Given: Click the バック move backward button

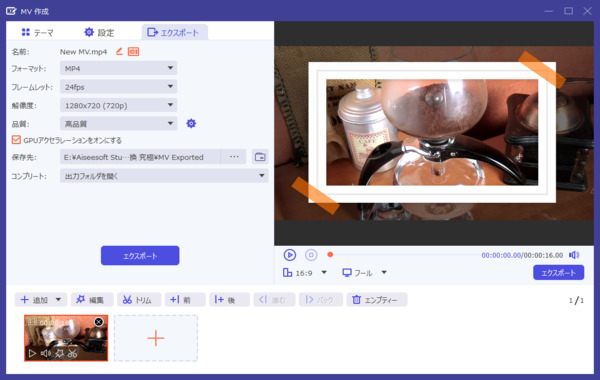Looking at the screenshot, I should click(x=321, y=300).
